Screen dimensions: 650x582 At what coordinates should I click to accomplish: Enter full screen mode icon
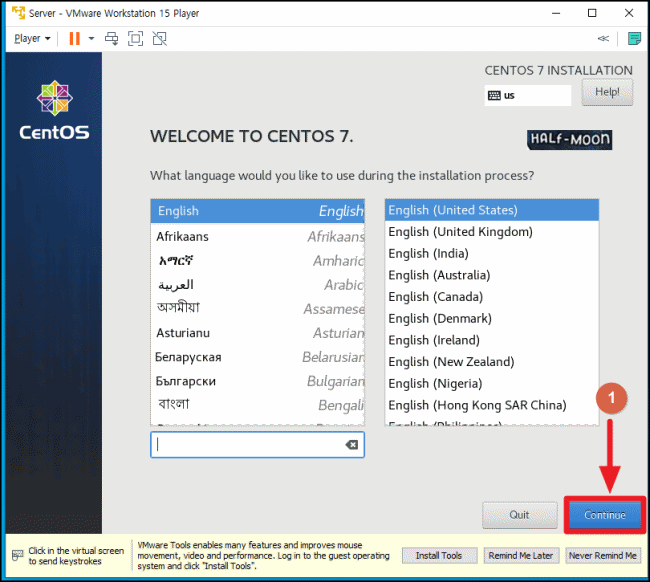[x=135, y=39]
